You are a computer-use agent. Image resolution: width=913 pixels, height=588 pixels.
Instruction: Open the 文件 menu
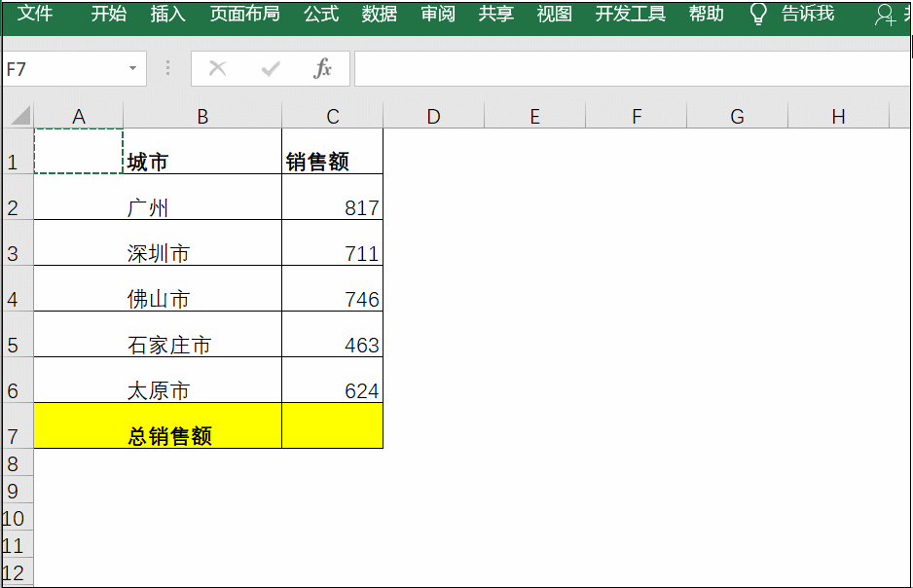click(x=36, y=15)
